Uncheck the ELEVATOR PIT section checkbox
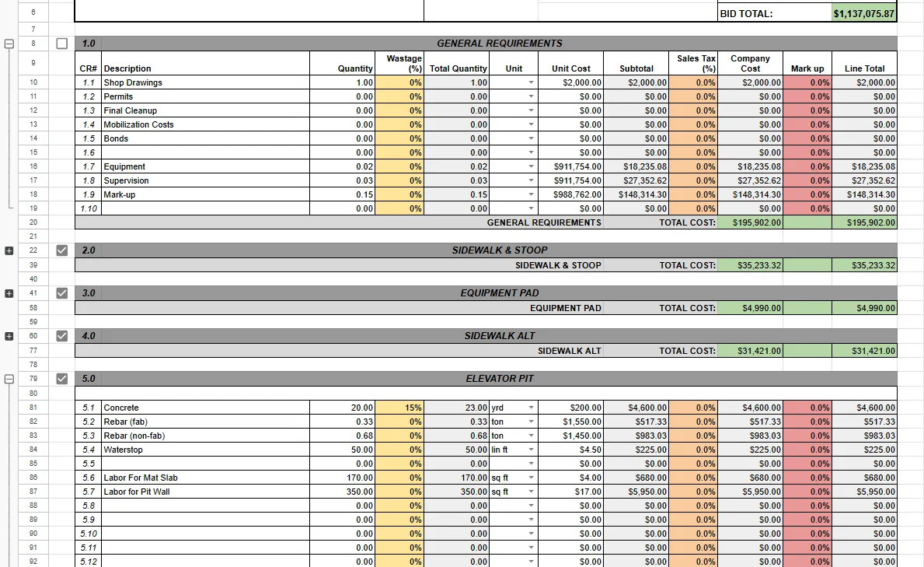924x567 pixels. point(61,379)
